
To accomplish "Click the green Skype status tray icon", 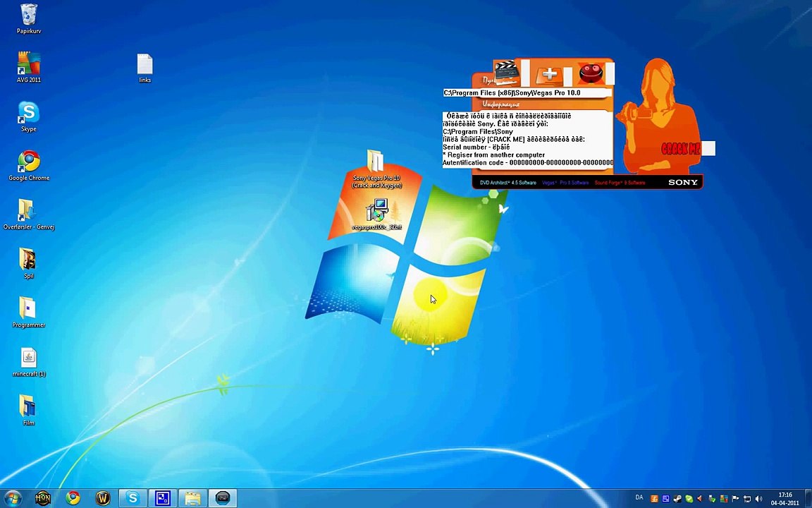I will (x=689, y=499).
